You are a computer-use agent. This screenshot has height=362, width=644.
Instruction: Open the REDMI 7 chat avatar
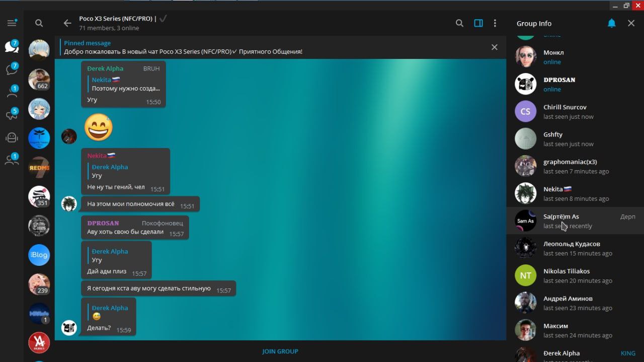coord(39,168)
